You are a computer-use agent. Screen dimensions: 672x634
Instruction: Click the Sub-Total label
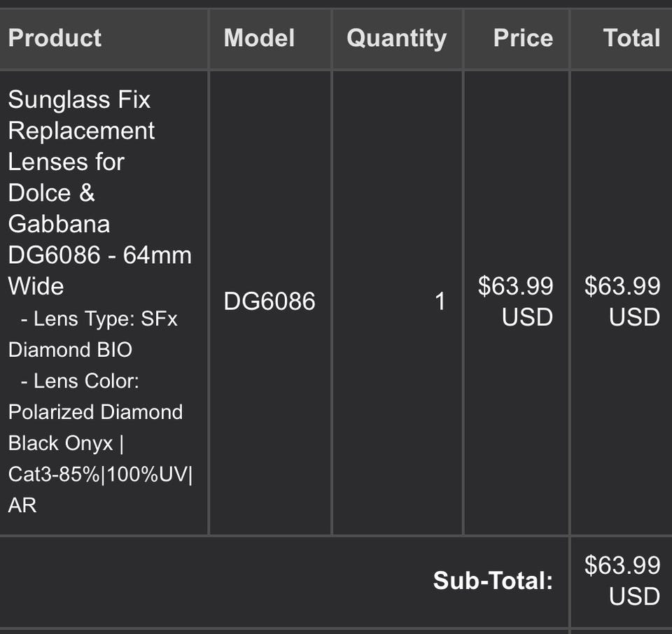(493, 580)
